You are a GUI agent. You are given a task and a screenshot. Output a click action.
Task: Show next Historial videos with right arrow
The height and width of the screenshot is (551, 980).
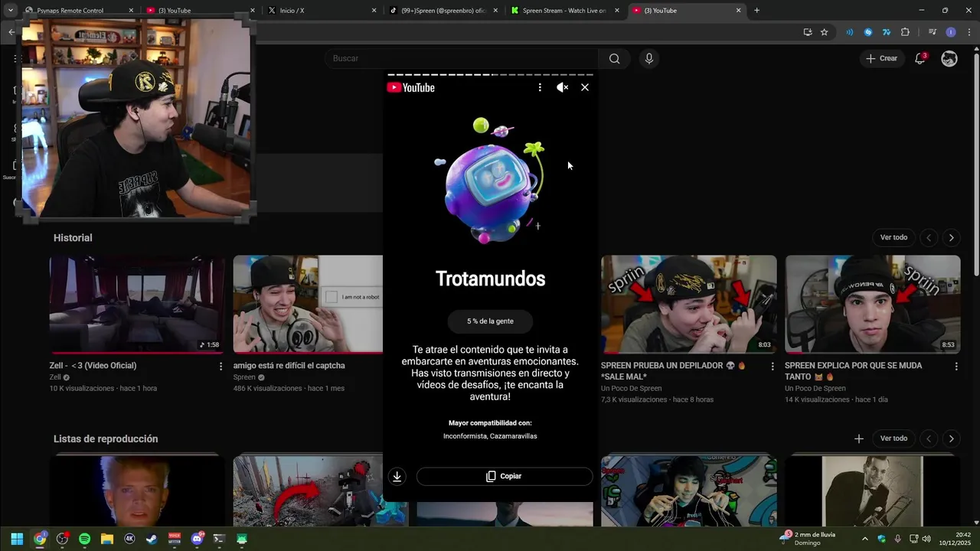point(951,237)
